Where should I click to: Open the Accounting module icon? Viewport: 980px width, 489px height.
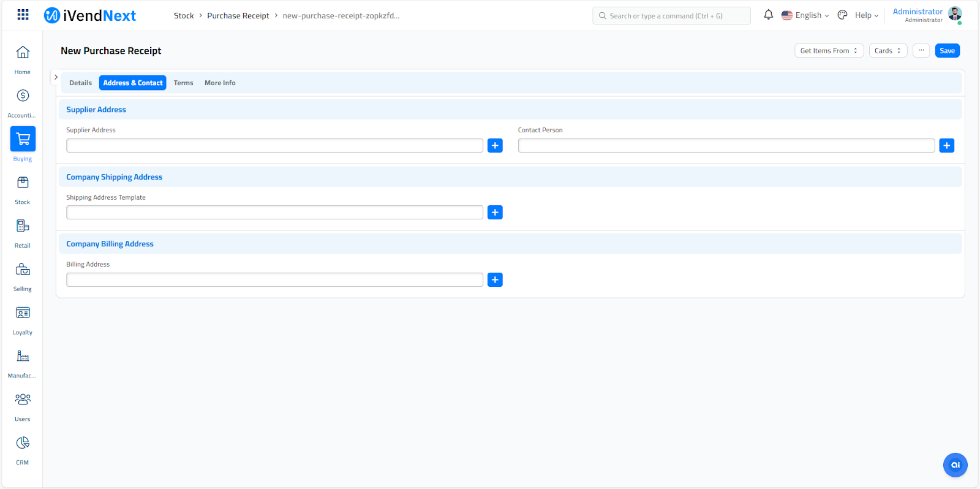[x=23, y=96]
